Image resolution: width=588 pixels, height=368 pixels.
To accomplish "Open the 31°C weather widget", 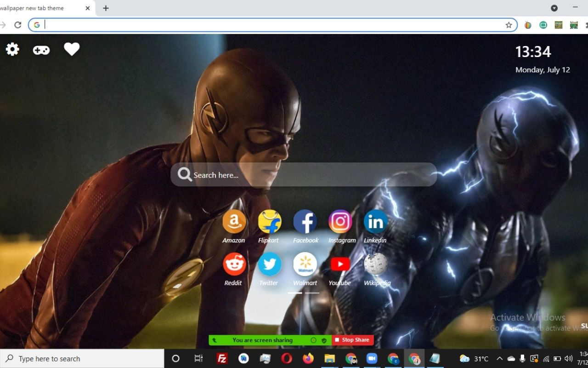I will click(x=474, y=358).
